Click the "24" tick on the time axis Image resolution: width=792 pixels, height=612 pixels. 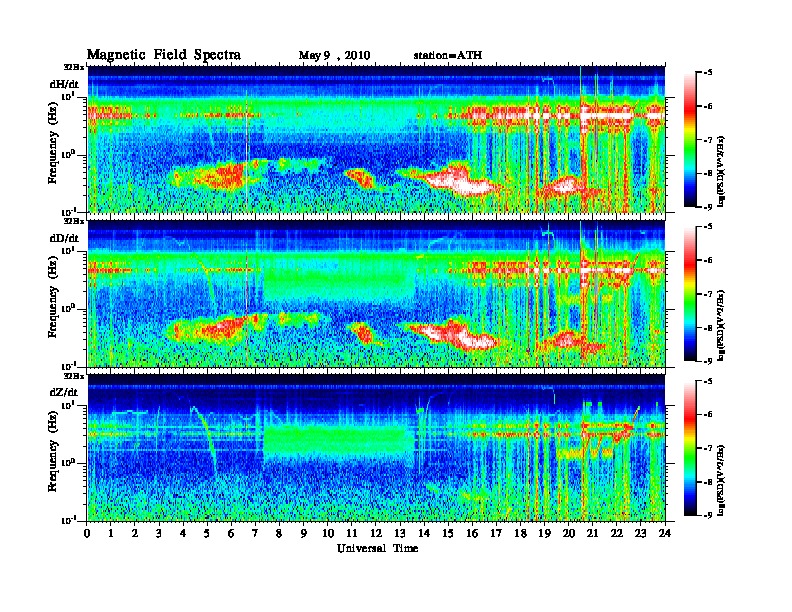click(x=665, y=533)
